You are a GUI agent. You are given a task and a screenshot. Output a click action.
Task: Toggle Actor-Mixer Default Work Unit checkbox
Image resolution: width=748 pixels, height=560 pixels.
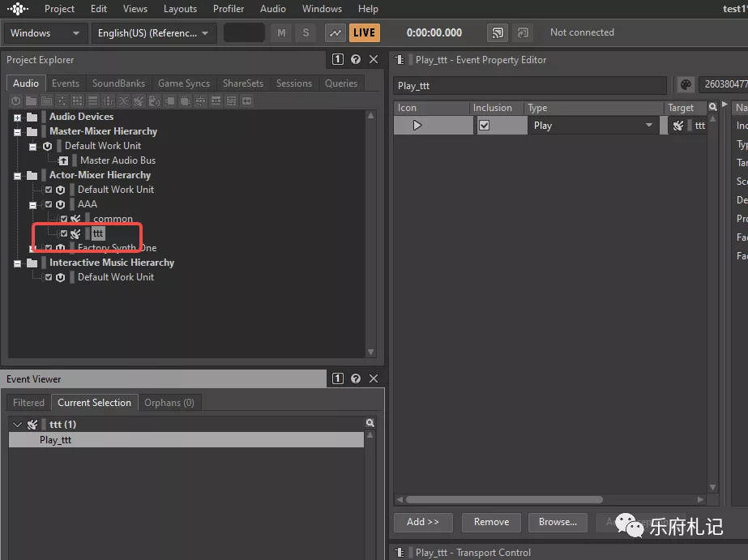coord(49,190)
